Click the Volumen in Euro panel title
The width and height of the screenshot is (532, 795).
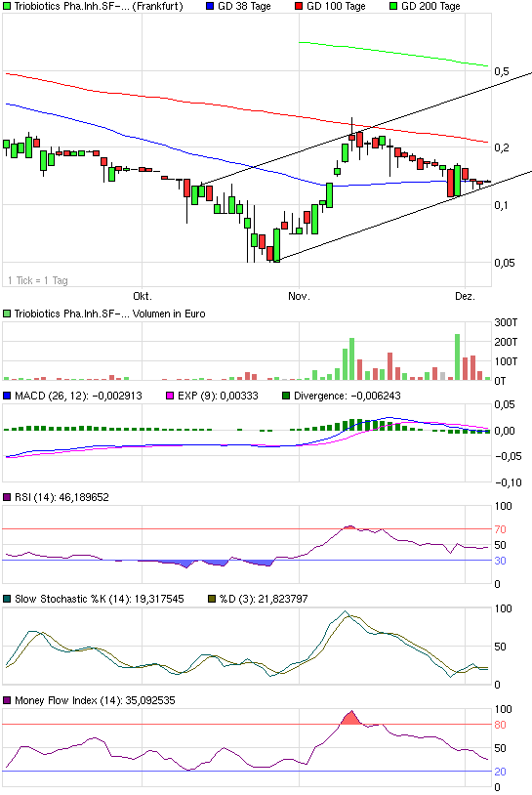(109, 314)
